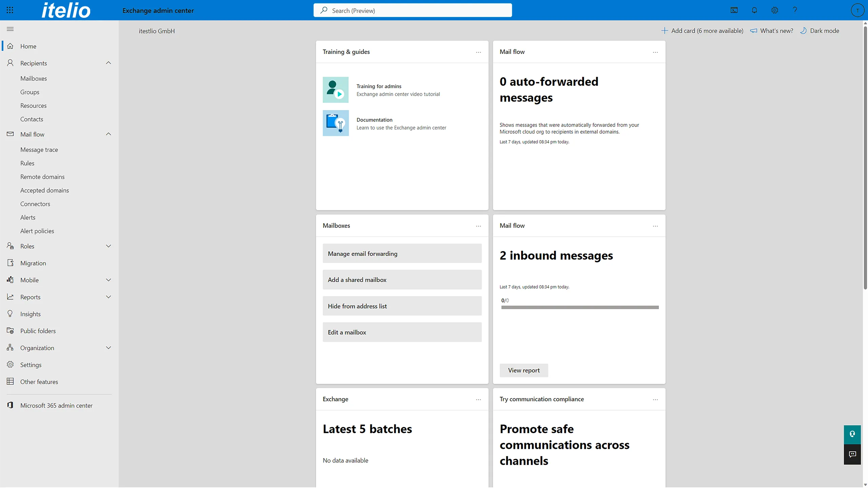Image resolution: width=868 pixels, height=488 pixels.
Task: Click the Mail flow envelope icon
Action: coord(10,134)
